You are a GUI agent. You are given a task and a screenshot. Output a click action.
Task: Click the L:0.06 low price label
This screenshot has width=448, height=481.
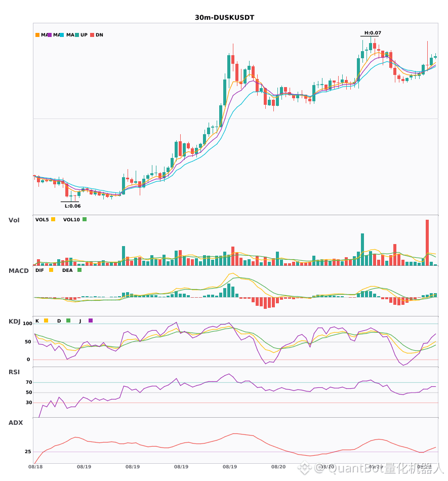tap(73, 206)
